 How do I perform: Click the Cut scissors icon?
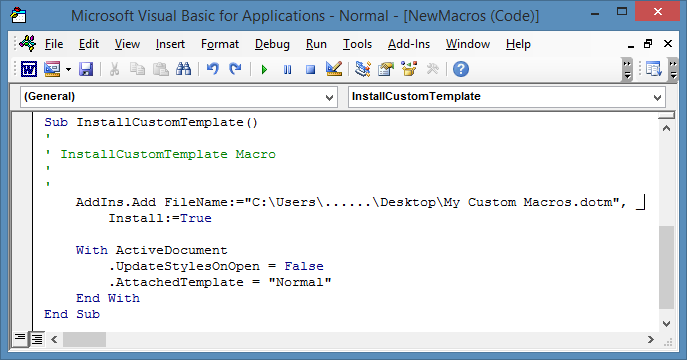(114, 69)
